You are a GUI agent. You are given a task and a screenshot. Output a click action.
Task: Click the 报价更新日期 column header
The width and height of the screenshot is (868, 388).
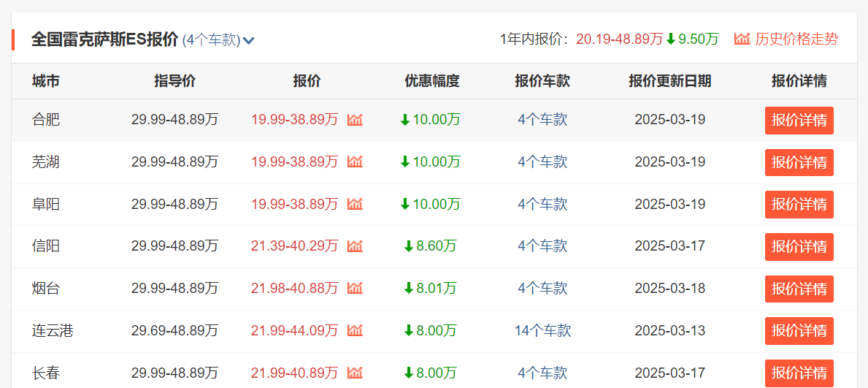tap(669, 81)
